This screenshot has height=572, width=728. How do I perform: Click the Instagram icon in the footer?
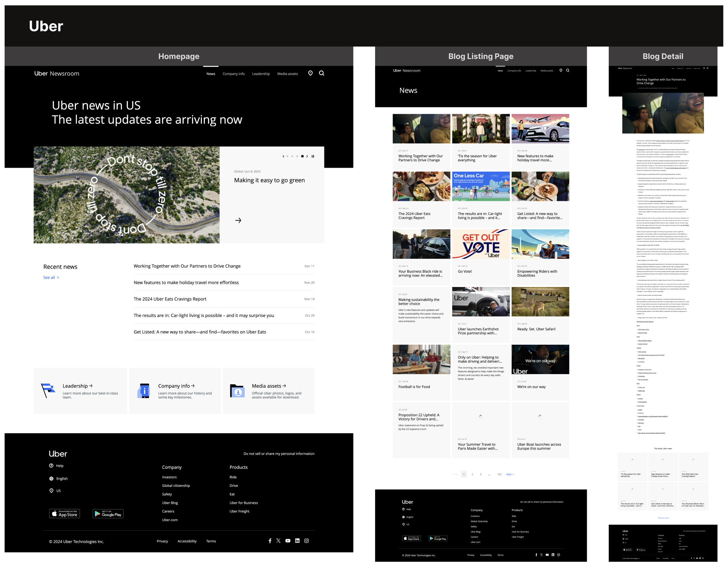(306, 541)
